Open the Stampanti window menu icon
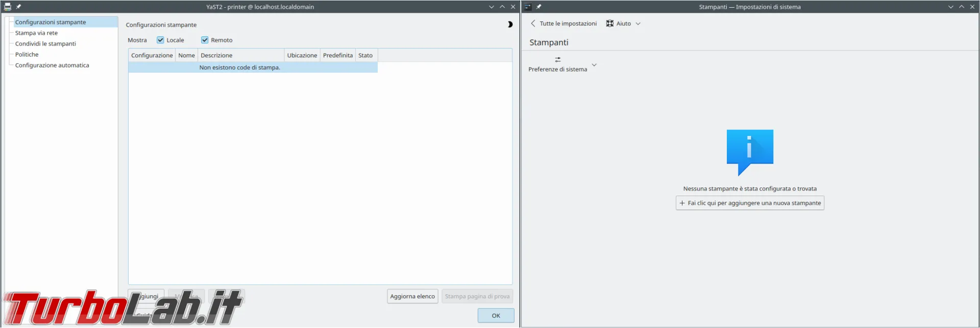This screenshot has height=328, width=980. coord(528,7)
